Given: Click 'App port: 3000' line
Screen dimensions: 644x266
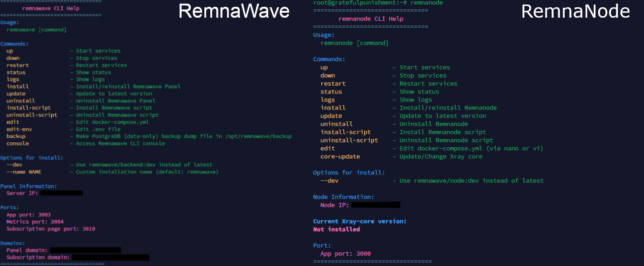Looking at the screenshot, I should (x=345, y=254).
